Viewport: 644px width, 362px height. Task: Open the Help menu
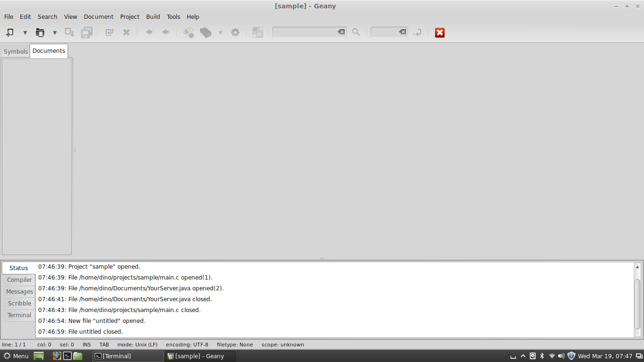point(193,16)
